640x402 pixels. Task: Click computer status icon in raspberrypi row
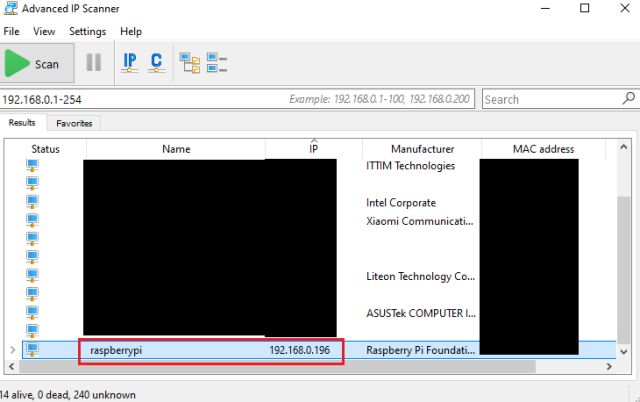point(32,350)
